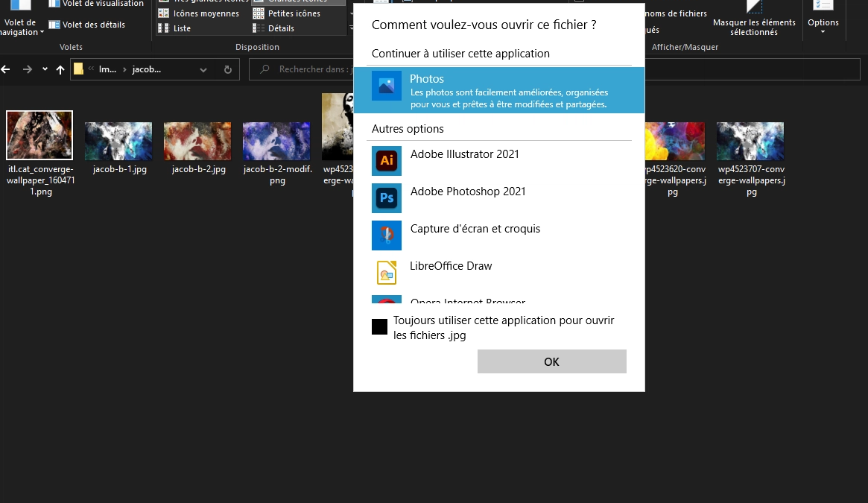Toggle Volet de visualisation pane
Screen dimensions: 868x503
click(x=95, y=4)
